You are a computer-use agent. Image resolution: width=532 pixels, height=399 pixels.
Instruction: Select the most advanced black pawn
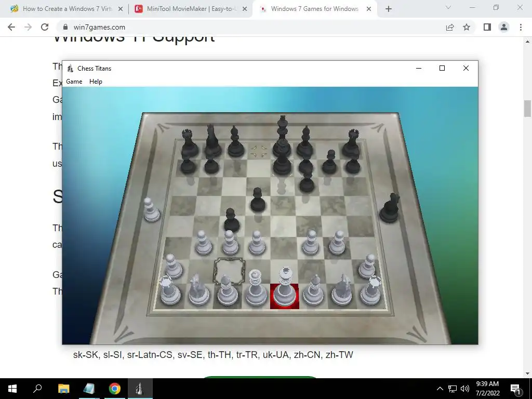click(232, 220)
